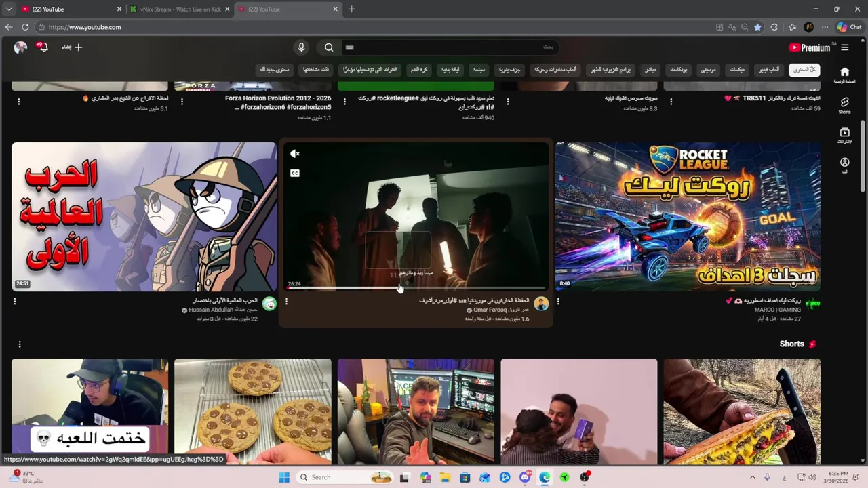Start voice search with microphone icon
868x488 pixels.
pyautogui.click(x=301, y=47)
